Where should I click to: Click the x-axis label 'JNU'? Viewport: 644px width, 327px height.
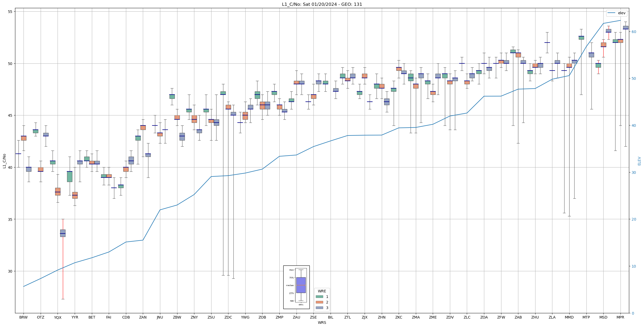coord(160,317)
